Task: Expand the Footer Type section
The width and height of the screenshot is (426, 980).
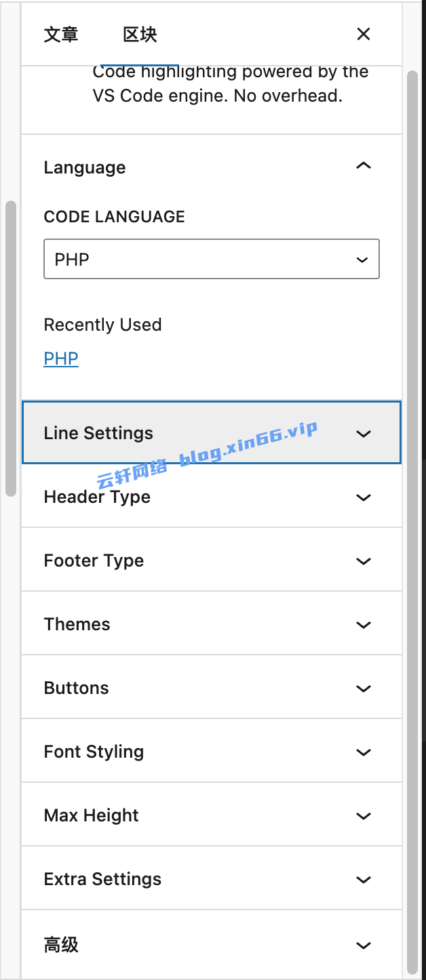Action: click(x=212, y=560)
